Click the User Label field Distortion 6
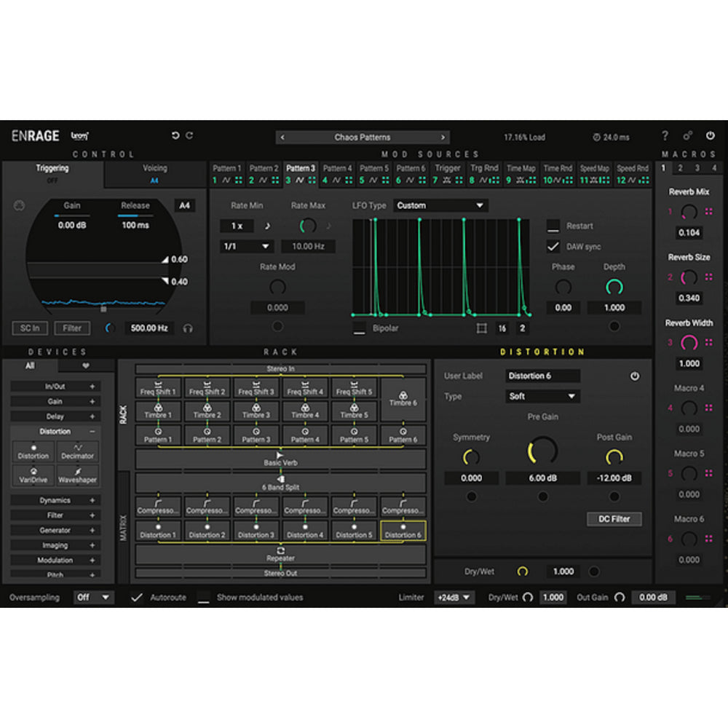The width and height of the screenshot is (728, 728). pos(542,376)
